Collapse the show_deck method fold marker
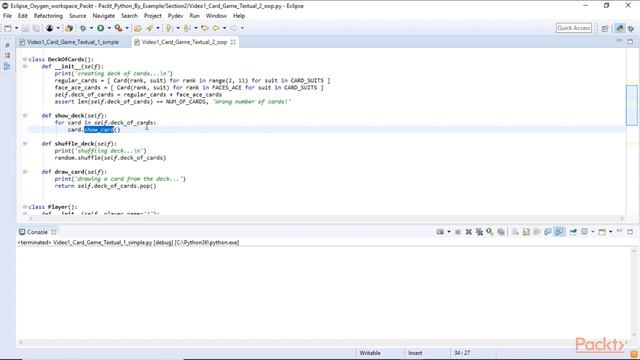The width and height of the screenshot is (640, 360). pyautogui.click(x=25, y=116)
